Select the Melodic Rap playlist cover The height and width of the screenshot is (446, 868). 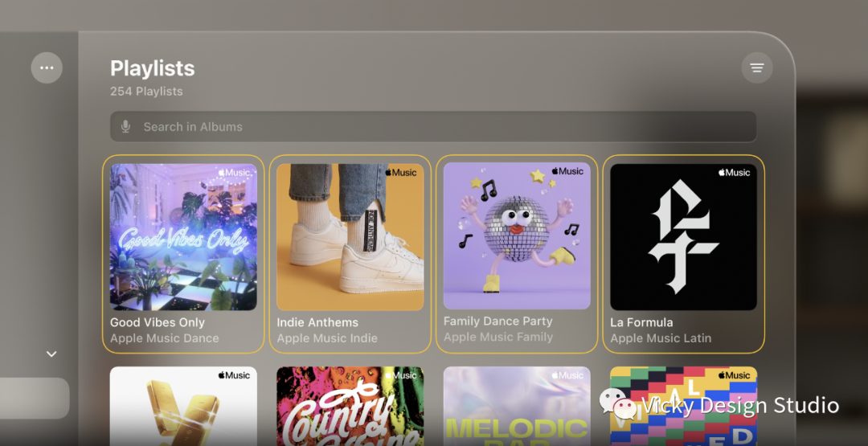517,406
